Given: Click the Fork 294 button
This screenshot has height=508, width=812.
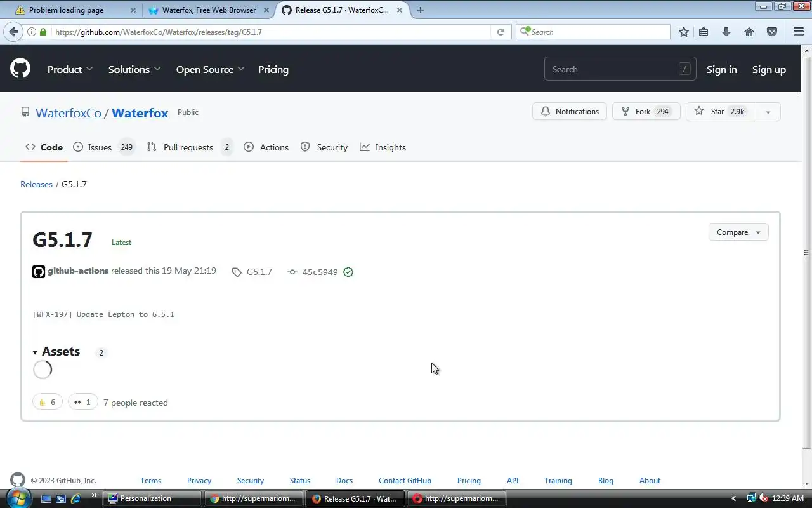Looking at the screenshot, I should coord(646,112).
